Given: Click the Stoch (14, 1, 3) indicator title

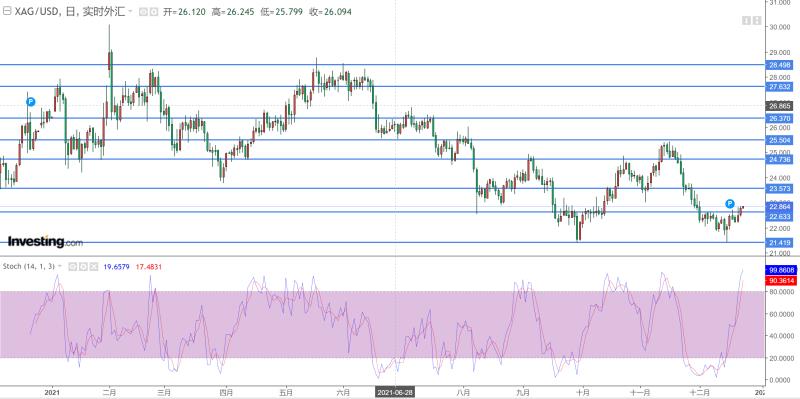Looking at the screenshot, I should [x=29, y=266].
